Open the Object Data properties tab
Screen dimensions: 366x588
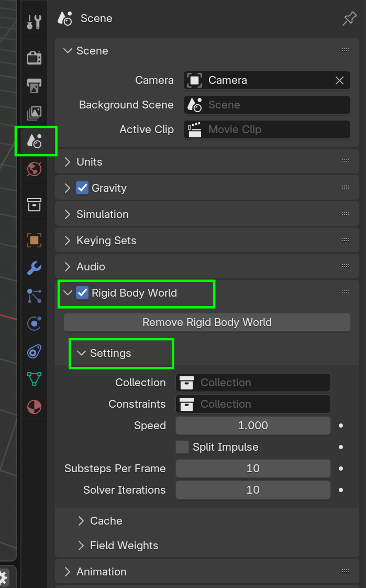pyautogui.click(x=35, y=379)
